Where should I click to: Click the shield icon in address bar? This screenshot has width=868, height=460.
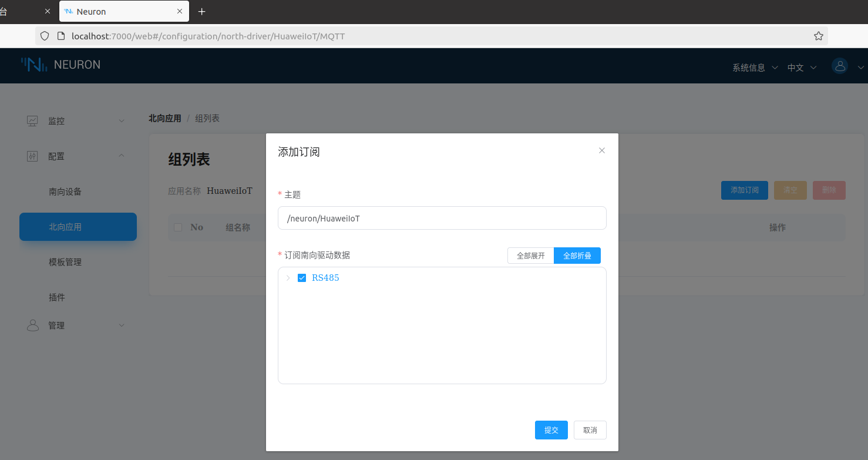[44, 36]
